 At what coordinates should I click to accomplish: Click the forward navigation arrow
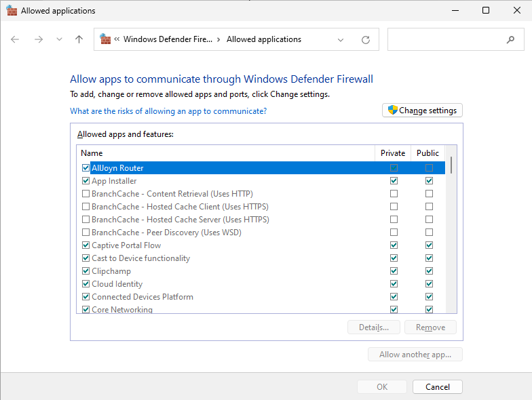click(x=39, y=39)
